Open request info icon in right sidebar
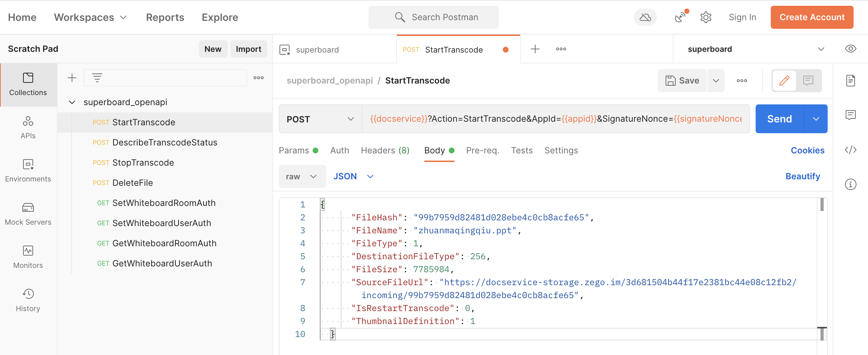This screenshot has width=868, height=355. click(851, 184)
